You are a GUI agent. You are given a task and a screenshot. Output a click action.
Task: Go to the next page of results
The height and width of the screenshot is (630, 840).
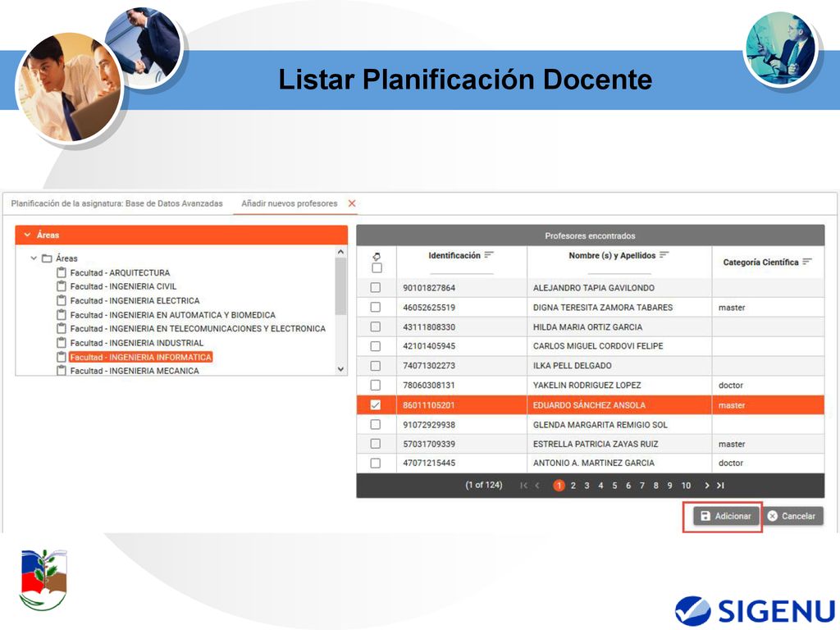706,486
